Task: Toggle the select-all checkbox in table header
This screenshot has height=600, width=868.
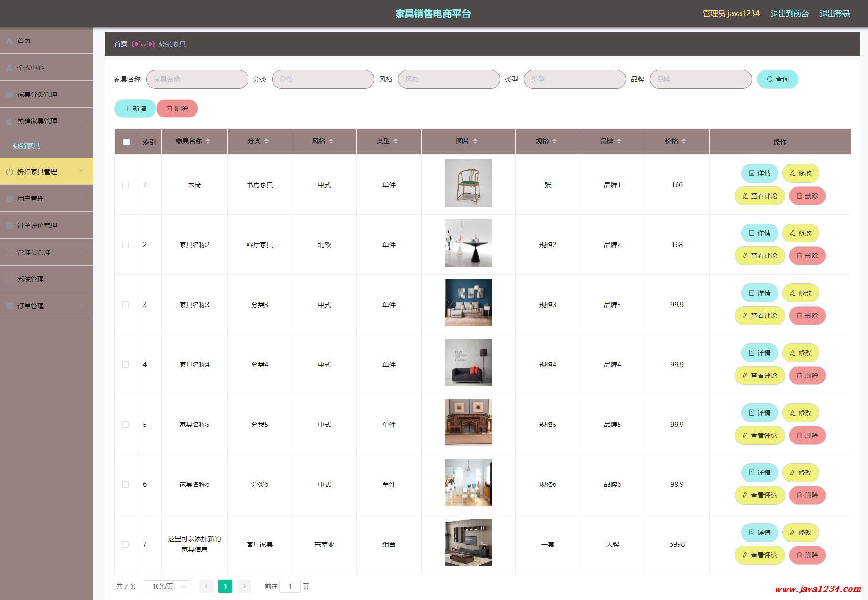Action: pos(126,142)
